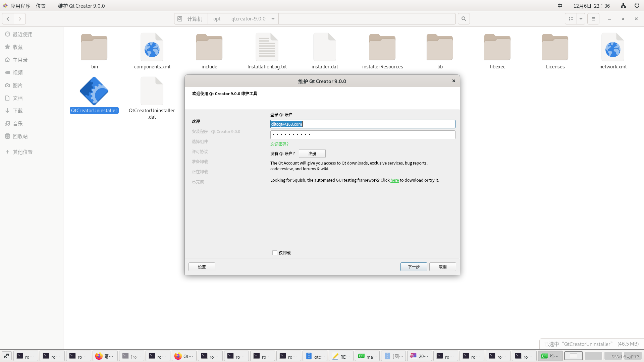Open the network.xml file

[x=613, y=47]
